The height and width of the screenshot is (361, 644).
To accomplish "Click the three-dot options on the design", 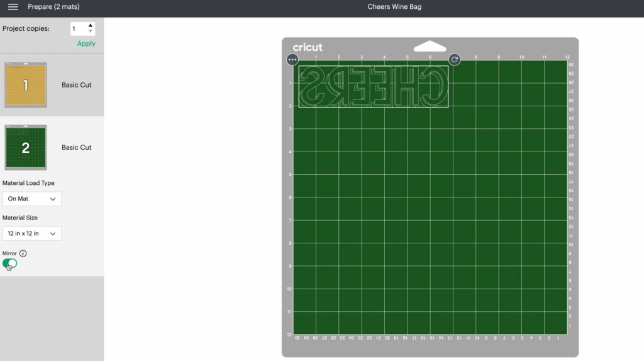I will pyautogui.click(x=292, y=60).
